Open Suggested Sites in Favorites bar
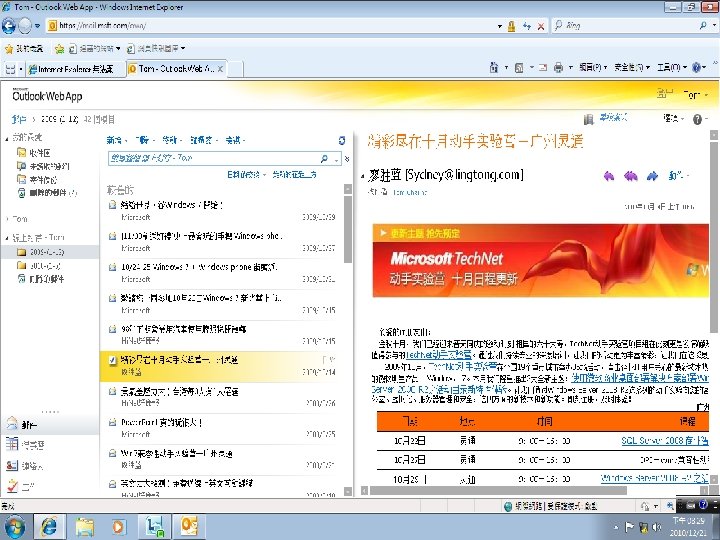 pyautogui.click(x=95, y=48)
